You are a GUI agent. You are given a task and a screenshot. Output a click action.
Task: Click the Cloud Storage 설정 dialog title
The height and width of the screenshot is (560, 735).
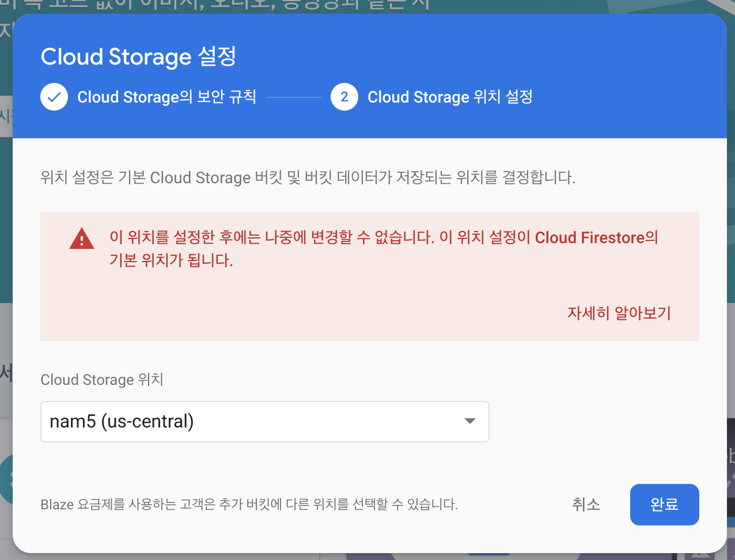(x=139, y=56)
